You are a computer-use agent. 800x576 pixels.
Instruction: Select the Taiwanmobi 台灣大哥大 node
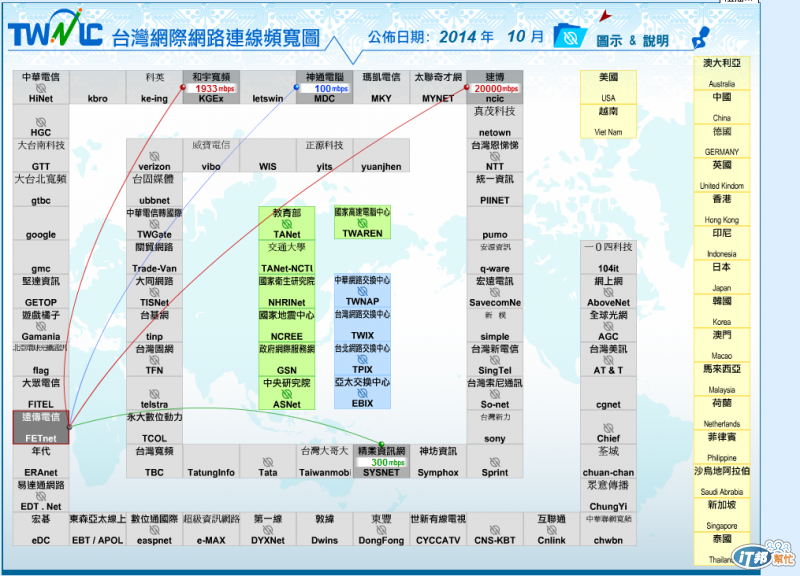pos(324,461)
